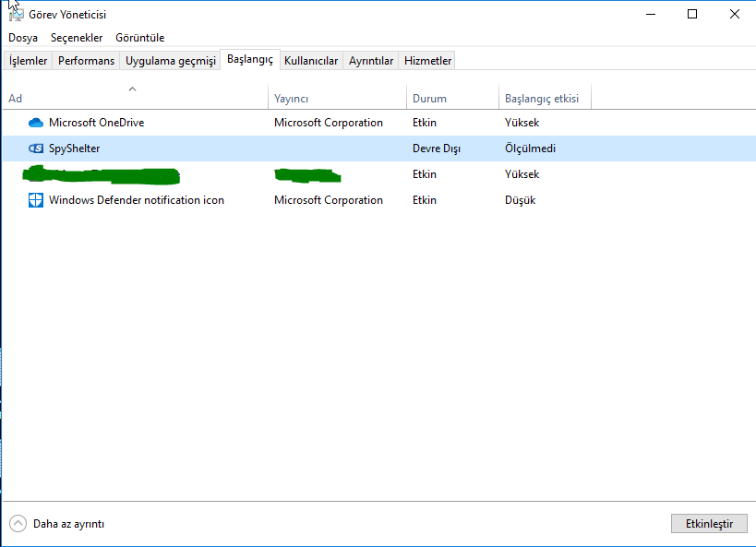The image size is (756, 547).
Task: Maximize the Görev Yöneticisi window
Action: [692, 14]
